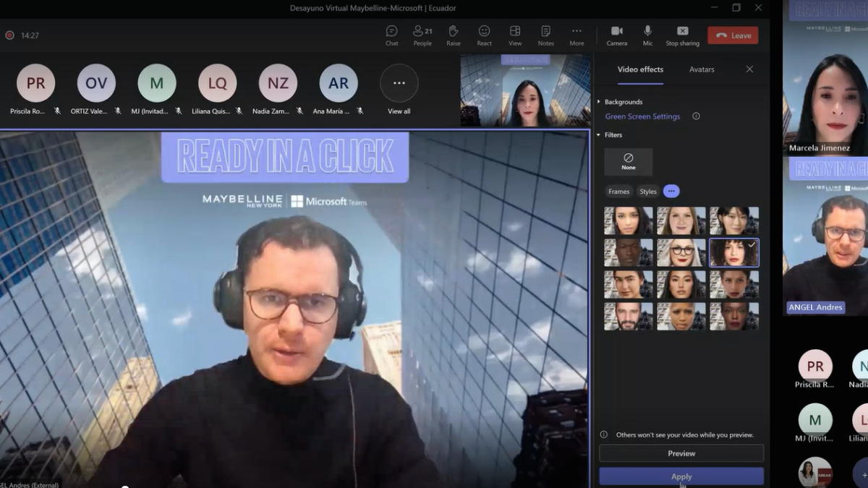The image size is (868, 488).
Task: Switch to the Avatars tab
Action: coord(700,69)
